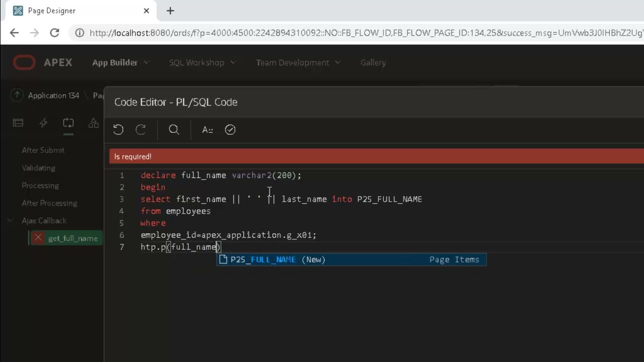Click the Page Designer tab favicon

[x=18, y=11]
